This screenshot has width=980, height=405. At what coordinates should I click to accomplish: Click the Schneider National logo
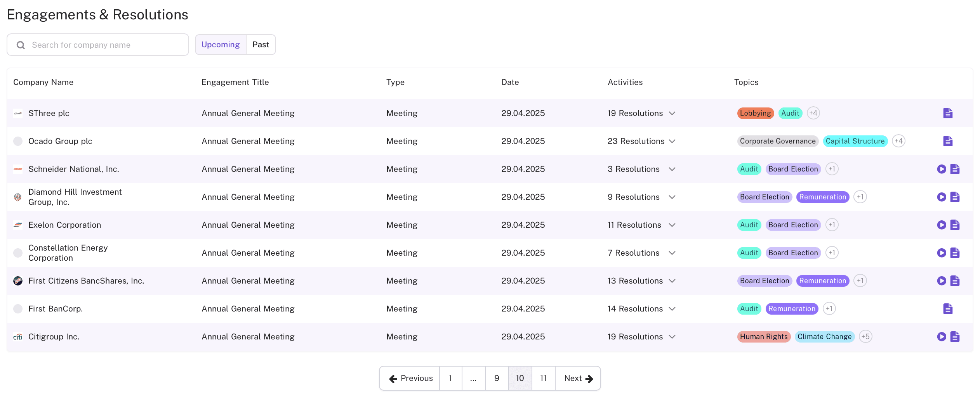[18, 169]
